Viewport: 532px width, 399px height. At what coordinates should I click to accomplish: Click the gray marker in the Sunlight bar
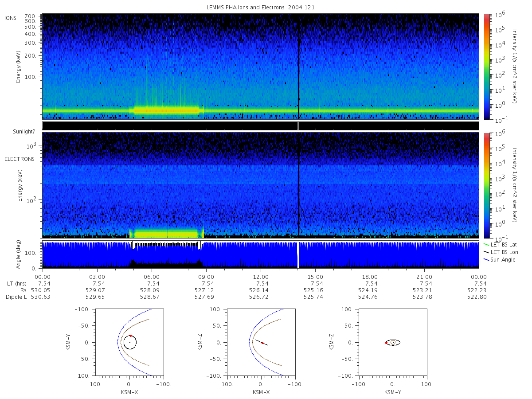point(298,126)
